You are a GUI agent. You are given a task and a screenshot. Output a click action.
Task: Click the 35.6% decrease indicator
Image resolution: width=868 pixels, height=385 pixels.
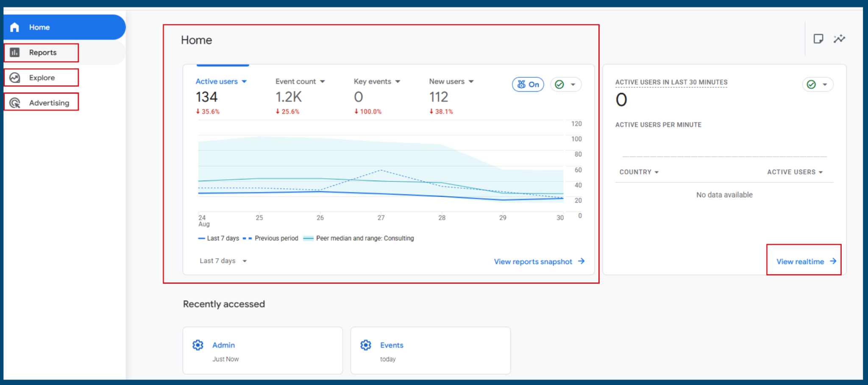tap(208, 112)
